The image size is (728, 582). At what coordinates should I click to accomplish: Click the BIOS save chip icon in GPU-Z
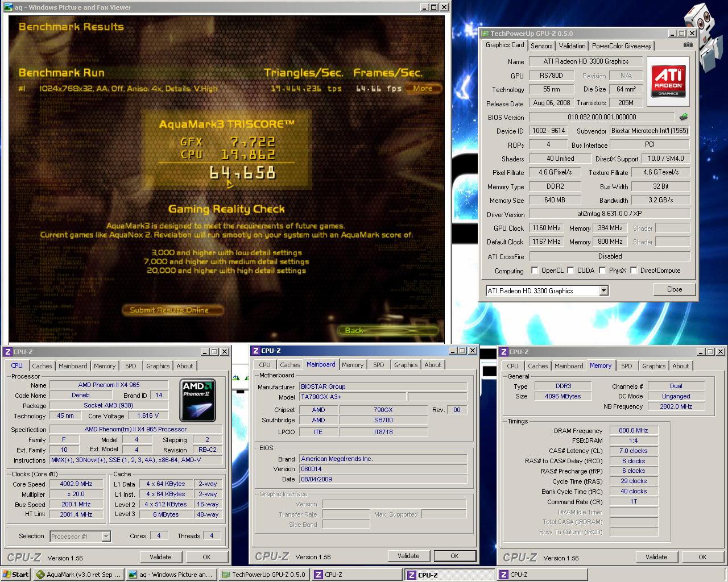[x=684, y=117]
